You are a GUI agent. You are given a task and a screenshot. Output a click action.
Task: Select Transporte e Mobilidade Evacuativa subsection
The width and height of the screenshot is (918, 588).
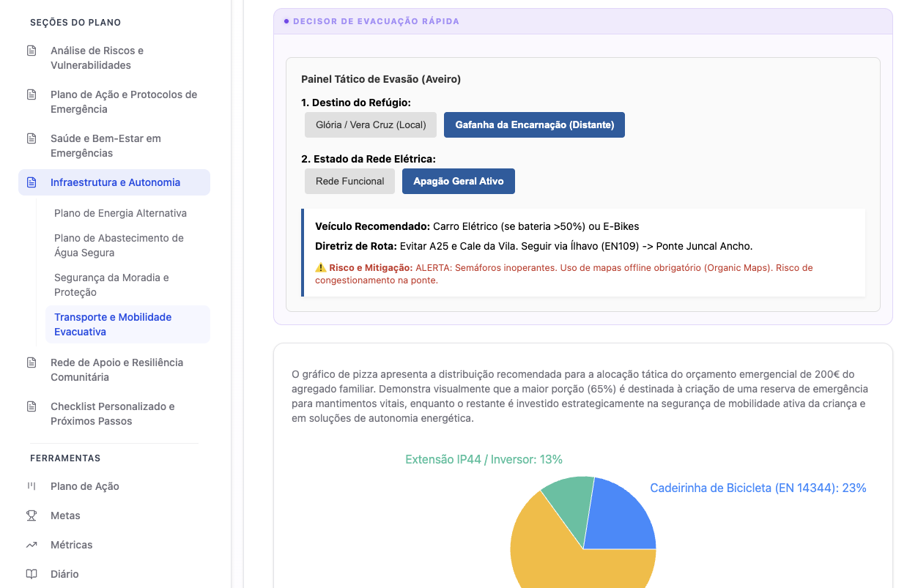coord(127,324)
